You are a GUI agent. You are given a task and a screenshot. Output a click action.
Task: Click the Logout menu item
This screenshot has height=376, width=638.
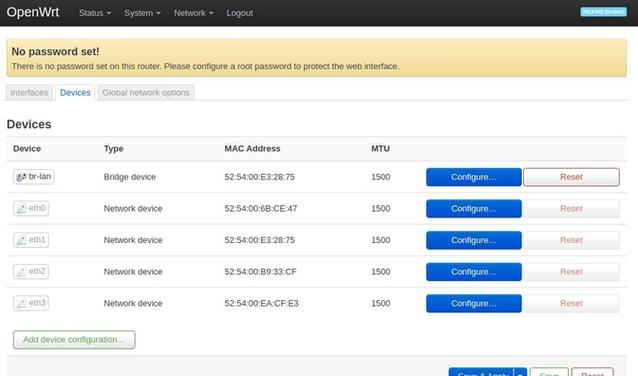240,13
